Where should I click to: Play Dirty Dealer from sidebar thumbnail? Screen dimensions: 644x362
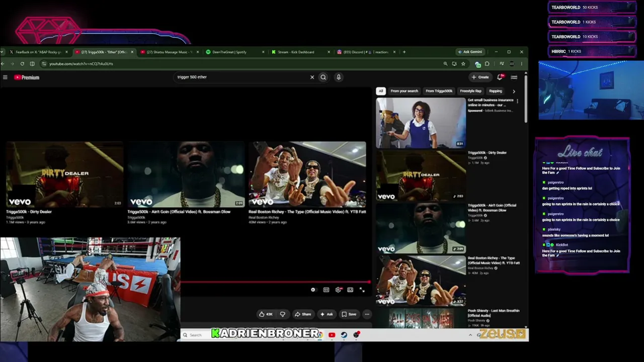point(421,176)
